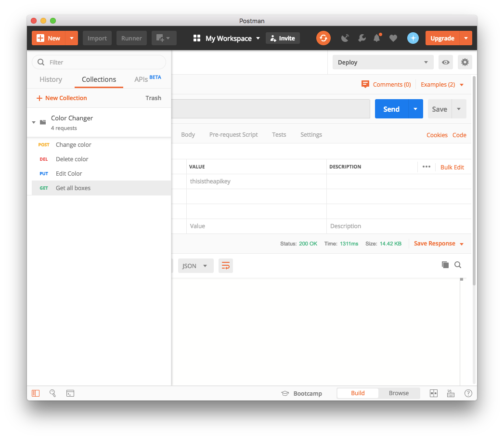Open the Postman console icon
504x439 pixels.
click(70, 393)
